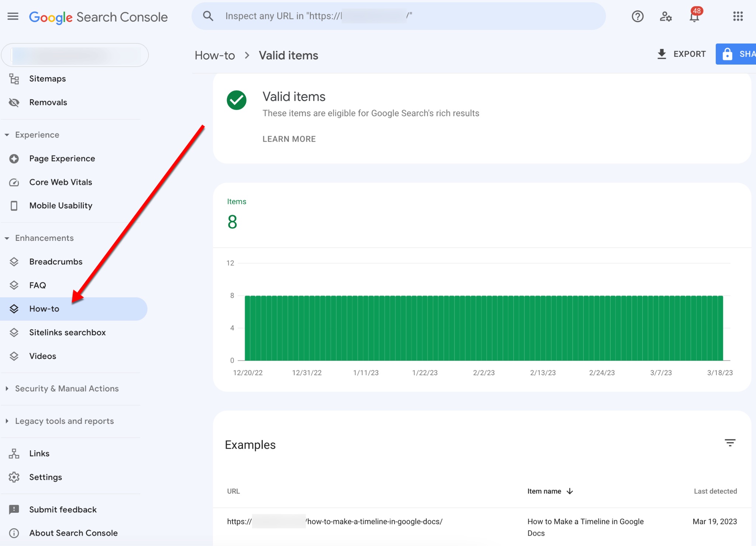Open the property selector dropdown
The image size is (756, 546).
[x=75, y=55]
